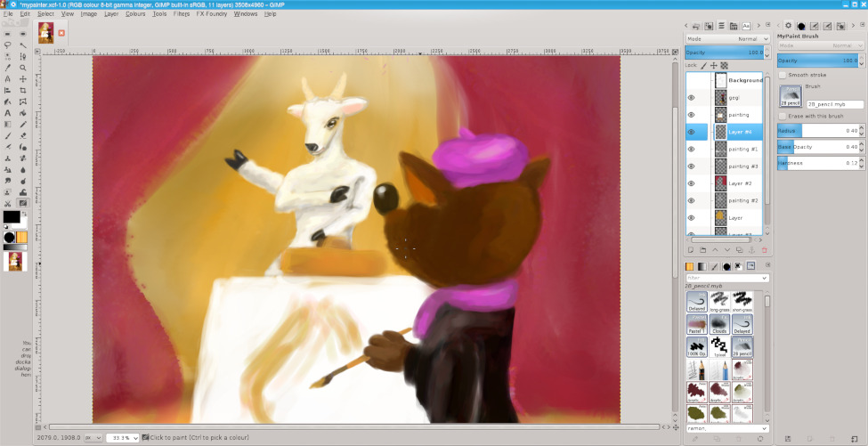Toggle lock position and size
The height and width of the screenshot is (446, 868).
click(x=714, y=65)
